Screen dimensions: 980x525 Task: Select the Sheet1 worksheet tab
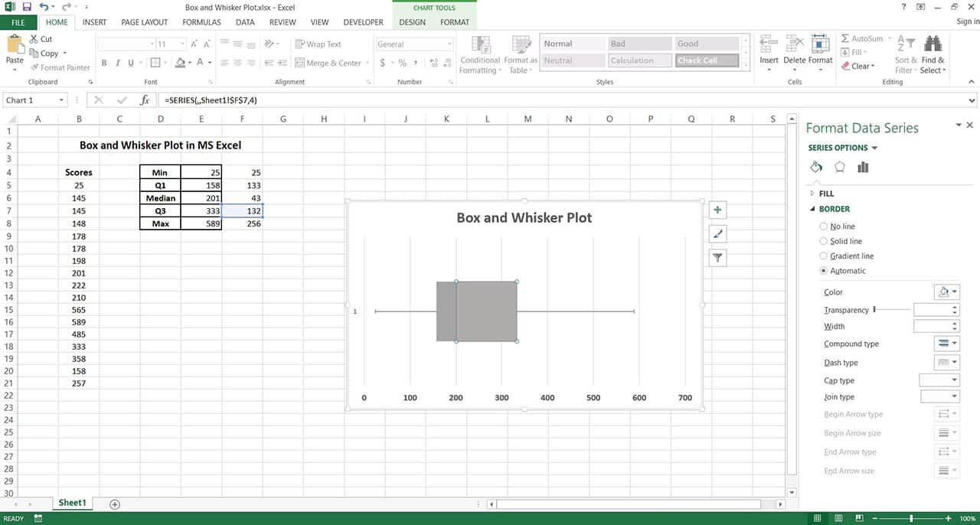tap(72, 503)
